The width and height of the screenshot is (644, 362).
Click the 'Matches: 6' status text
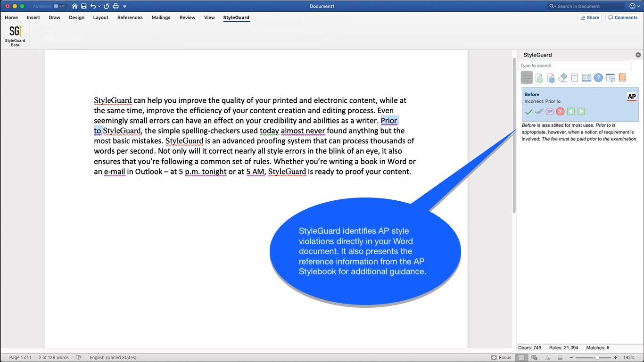[598, 348]
